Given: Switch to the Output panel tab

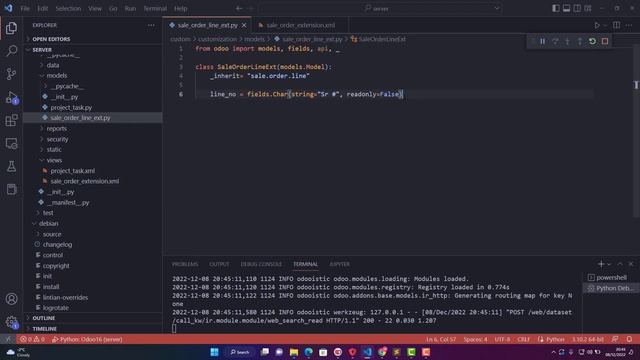Looking at the screenshot, I should pyautogui.click(x=219, y=264).
